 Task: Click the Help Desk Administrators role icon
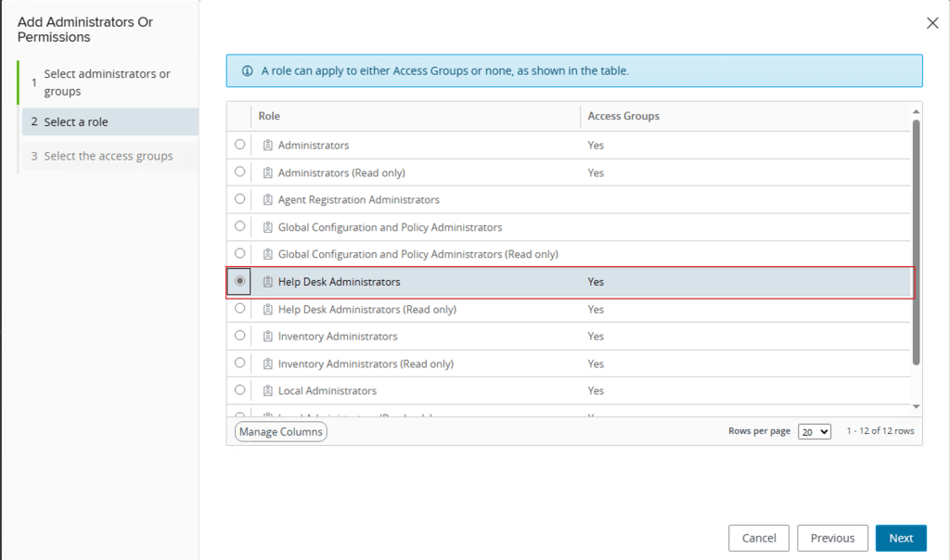(x=267, y=282)
